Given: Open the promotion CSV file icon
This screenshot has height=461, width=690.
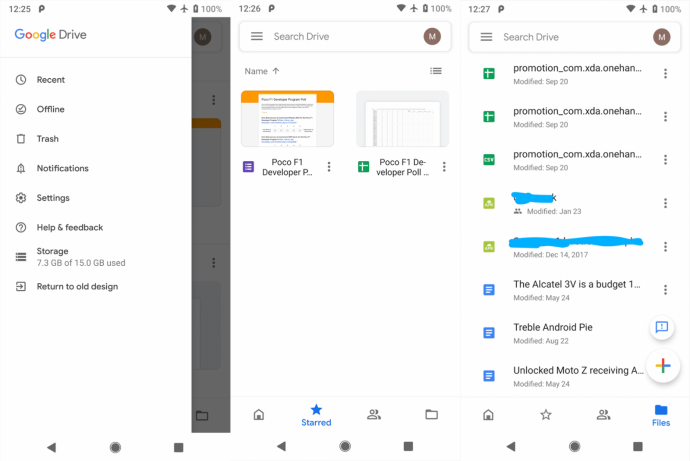Looking at the screenshot, I should pyautogui.click(x=489, y=160).
